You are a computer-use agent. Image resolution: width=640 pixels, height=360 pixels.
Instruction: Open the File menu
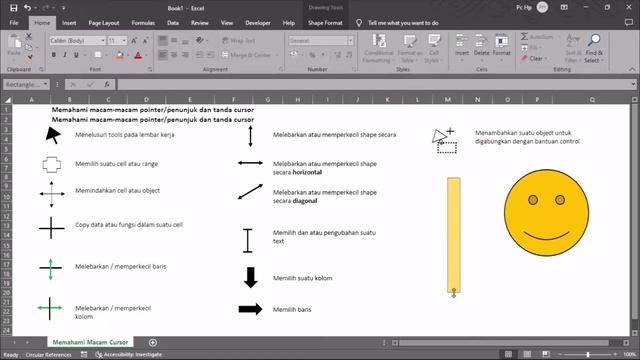pyautogui.click(x=14, y=23)
